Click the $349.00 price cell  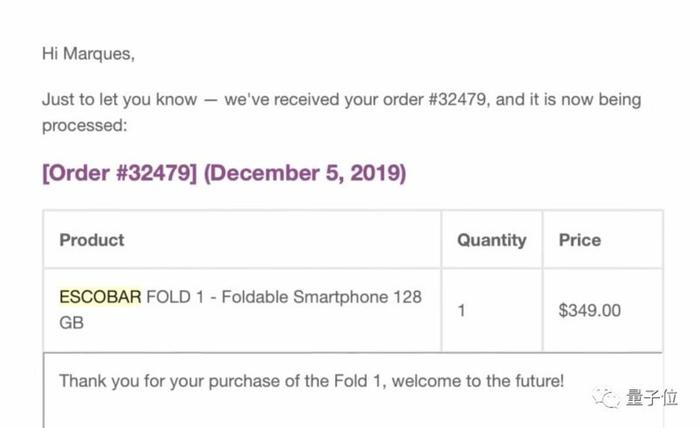click(590, 311)
